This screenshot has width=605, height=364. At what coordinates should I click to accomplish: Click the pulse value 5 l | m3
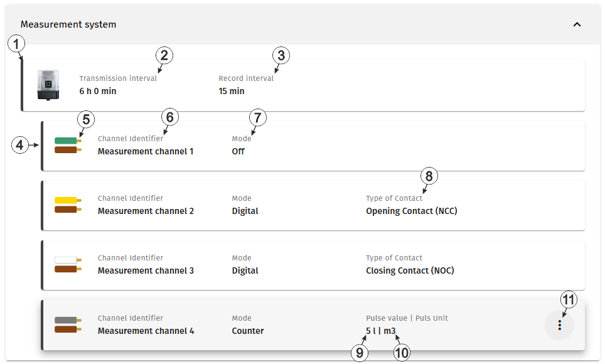click(x=381, y=331)
